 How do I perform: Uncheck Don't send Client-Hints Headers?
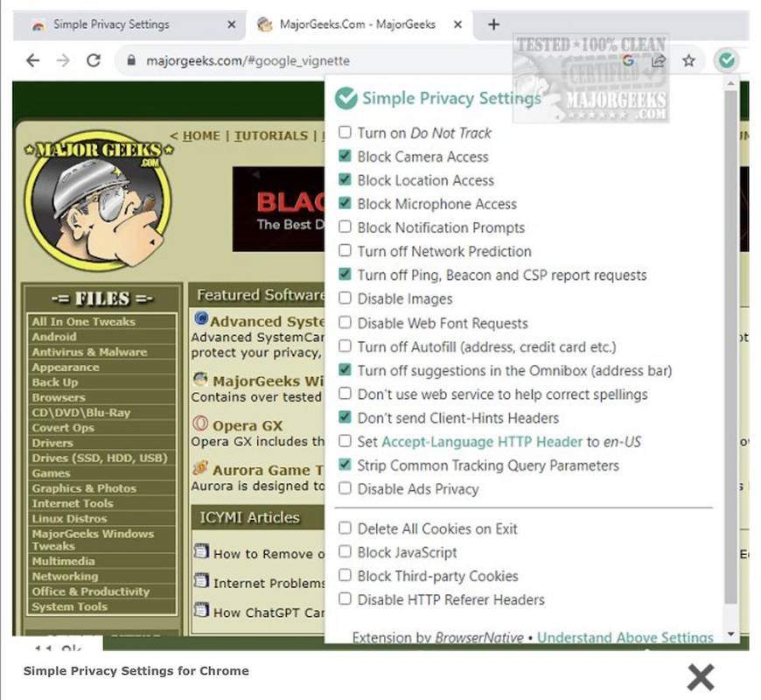click(x=345, y=417)
